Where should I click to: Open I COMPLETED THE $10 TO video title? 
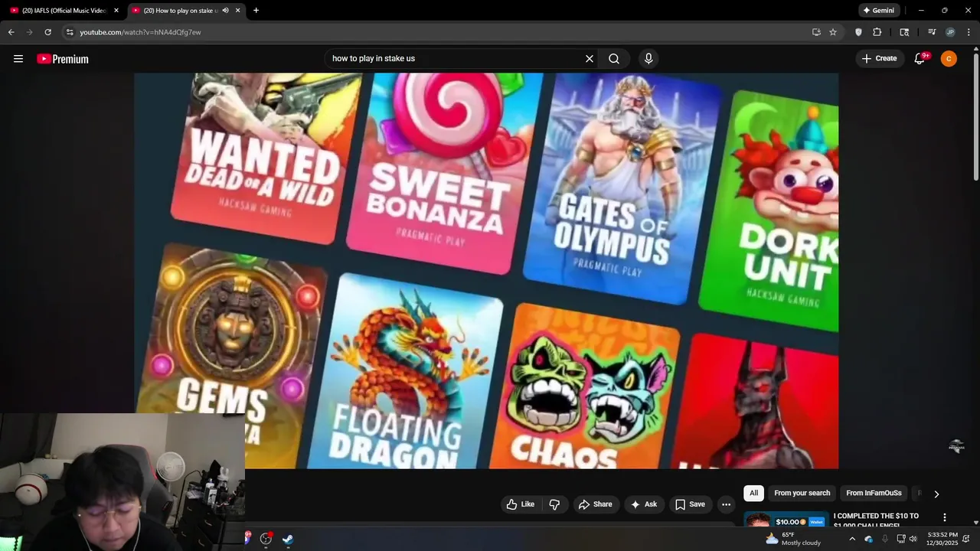[x=876, y=520]
